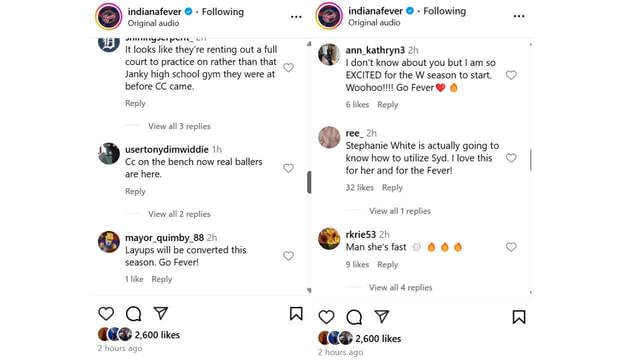The width and height of the screenshot is (640, 360).
Task: Open comments via left panel speech bubble icon
Action: point(133,313)
